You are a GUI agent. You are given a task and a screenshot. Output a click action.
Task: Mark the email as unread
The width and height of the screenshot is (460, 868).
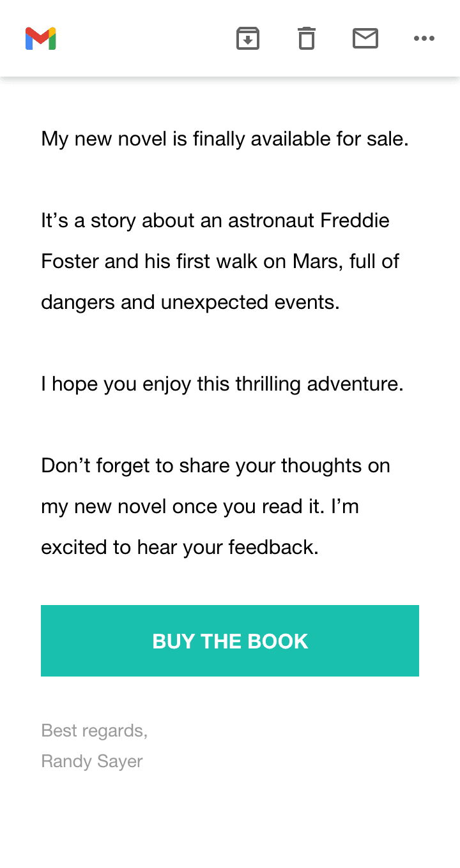click(365, 39)
